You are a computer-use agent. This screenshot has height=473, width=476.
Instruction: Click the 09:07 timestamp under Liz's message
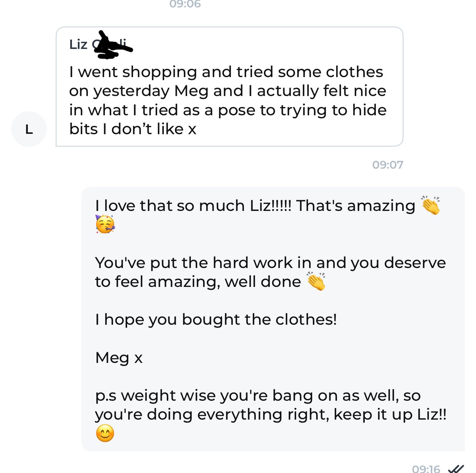[x=387, y=165]
